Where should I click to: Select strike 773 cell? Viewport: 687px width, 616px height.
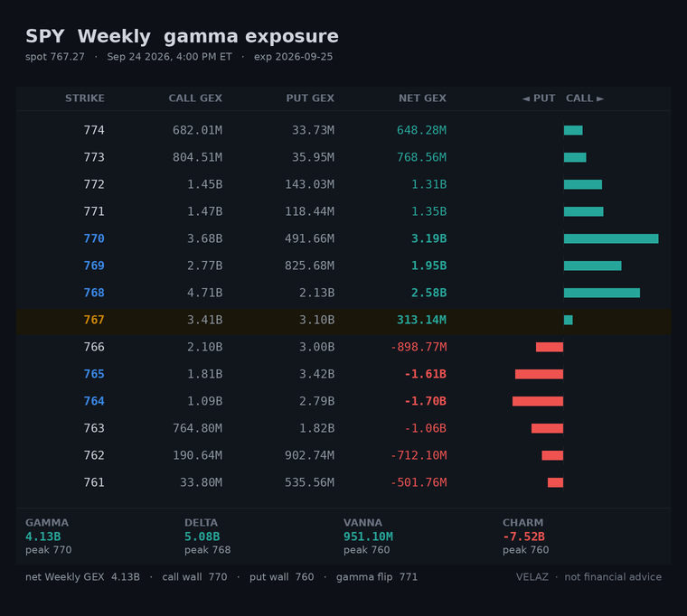click(x=94, y=157)
